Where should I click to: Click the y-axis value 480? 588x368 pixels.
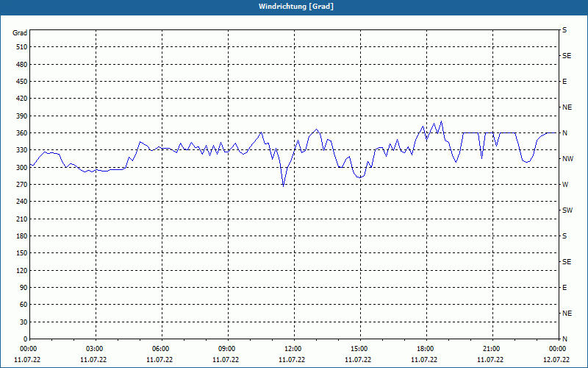pyautogui.click(x=22, y=65)
